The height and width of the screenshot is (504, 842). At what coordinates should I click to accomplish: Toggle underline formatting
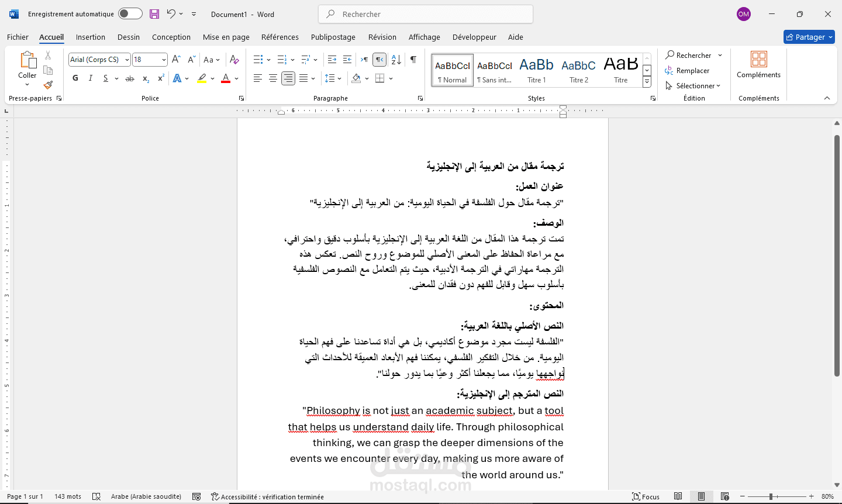click(x=105, y=78)
